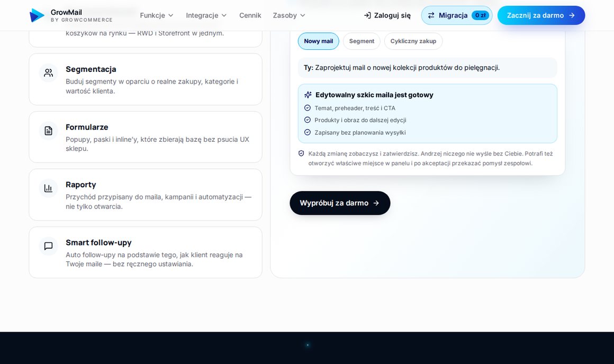Switch to the Cykliczny zakup tab

pos(413,41)
